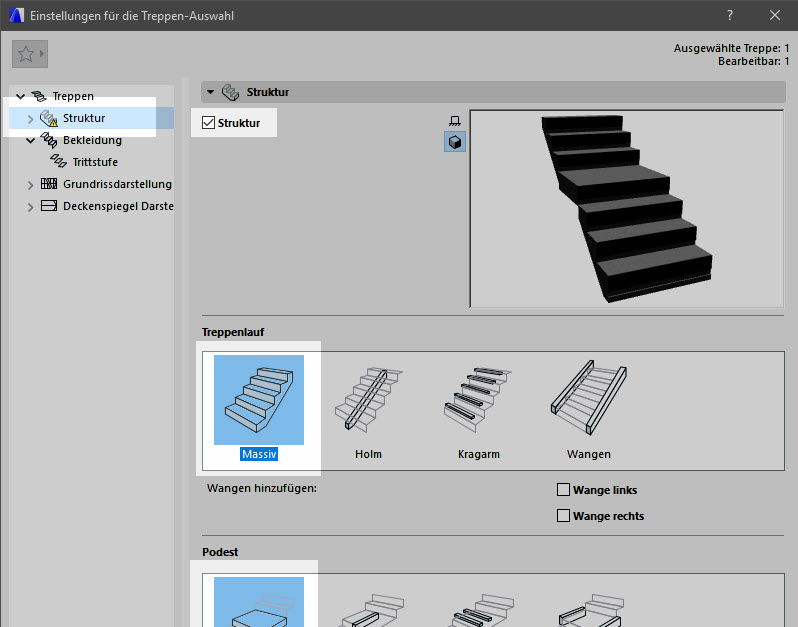Switch preview to 3D view cube icon
This screenshot has width=798, height=627.
454,142
